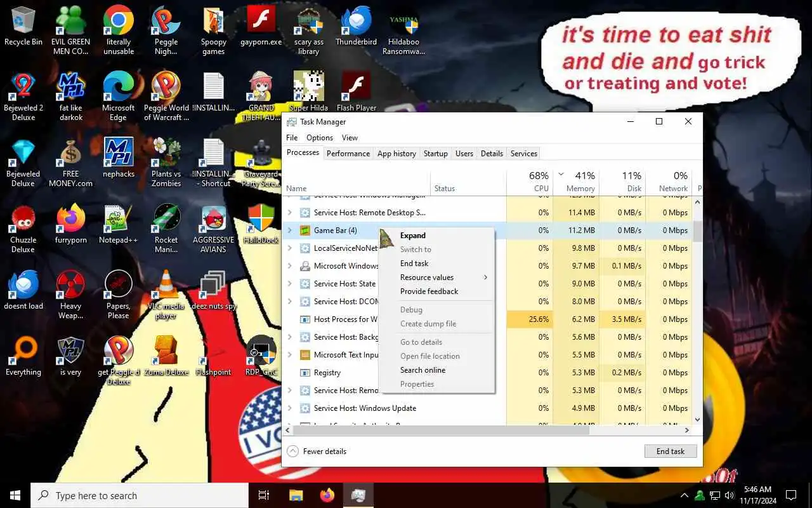Select Provide feedback in the context menu
This screenshot has height=508, width=812.
(x=436, y=291)
